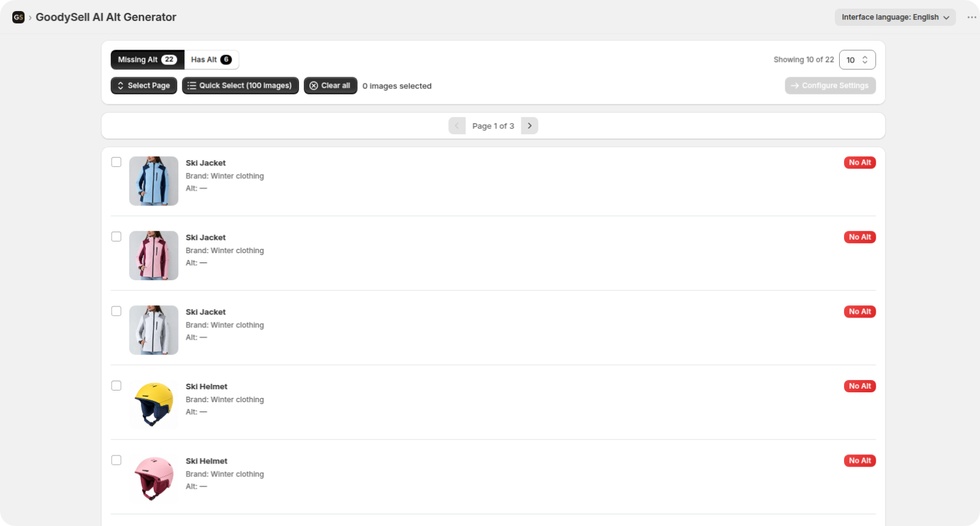
Task: Click "Brand: Winter clothing" on the white Ski Jacket row
Action: (x=225, y=325)
